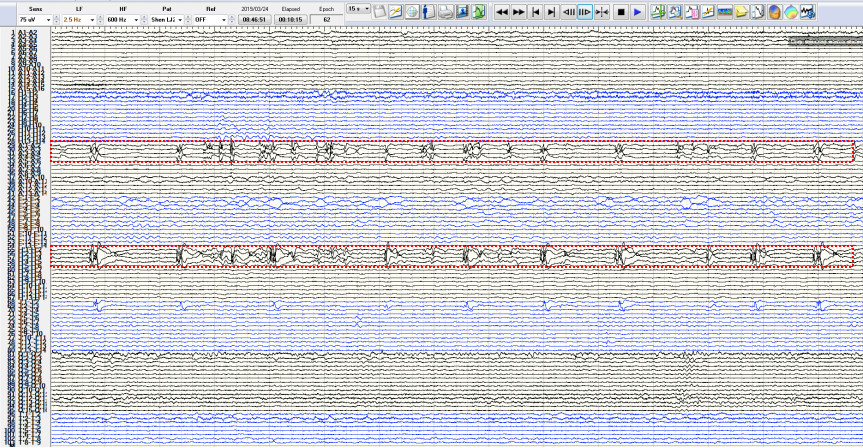The image size is (863, 448).
Task: Click the 08:46:51 recording time button
Action: point(254,19)
